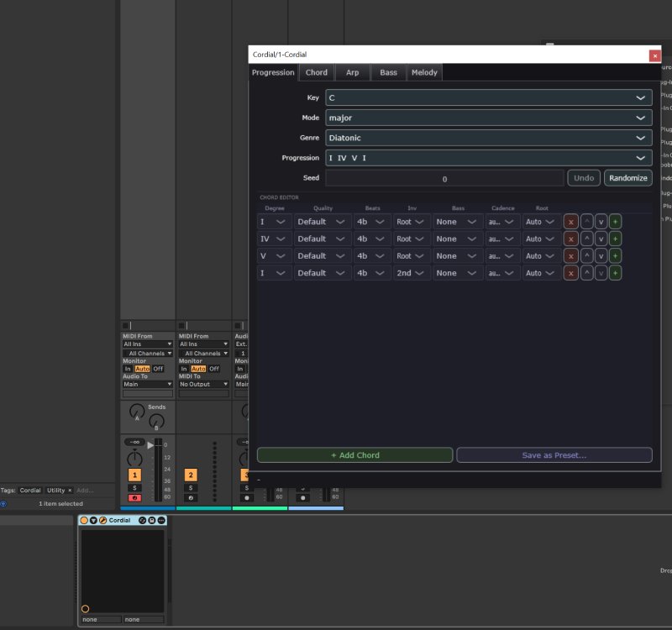This screenshot has width=672, height=630.
Task: Open track 2 MIDI To No Output dropdown
Action: [x=203, y=385]
